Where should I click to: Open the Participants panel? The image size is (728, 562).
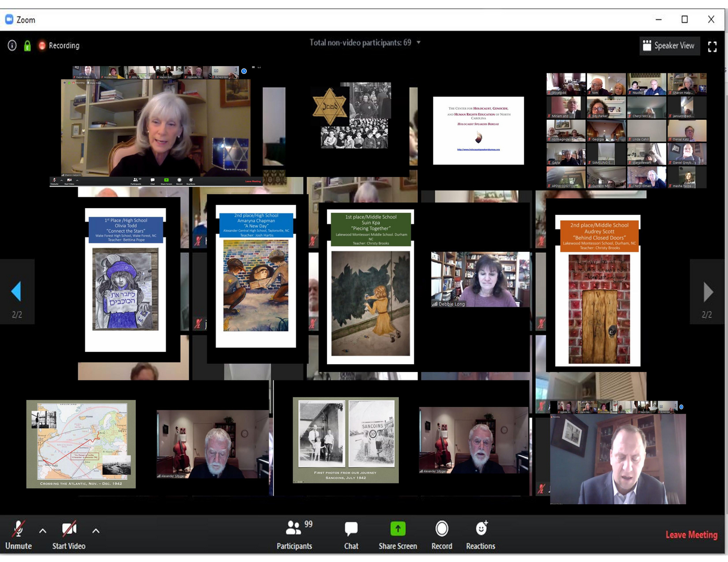pyautogui.click(x=294, y=534)
